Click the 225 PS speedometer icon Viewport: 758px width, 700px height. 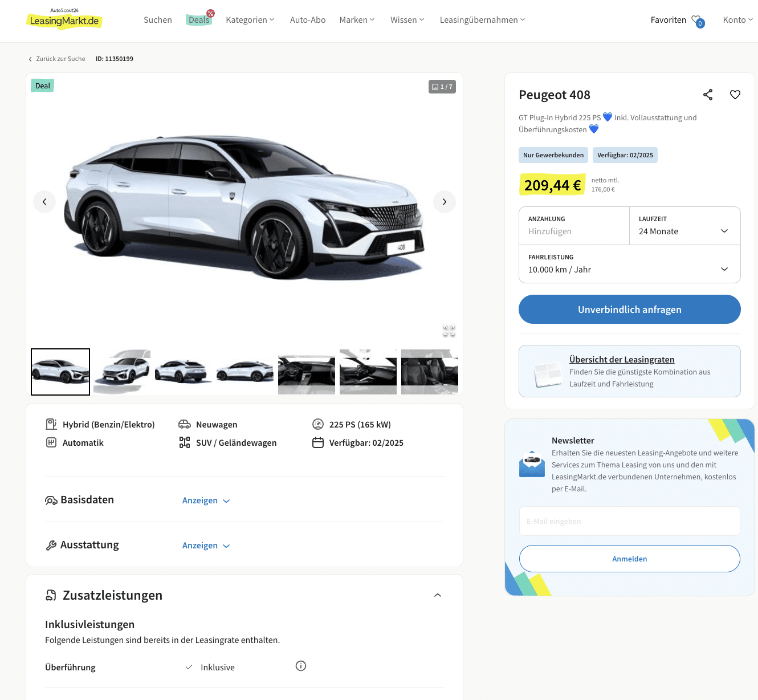point(318,424)
